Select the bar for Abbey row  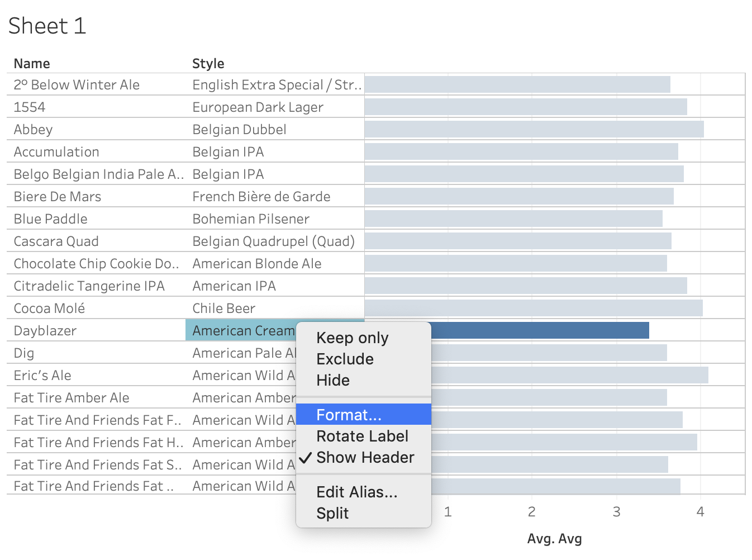point(534,129)
